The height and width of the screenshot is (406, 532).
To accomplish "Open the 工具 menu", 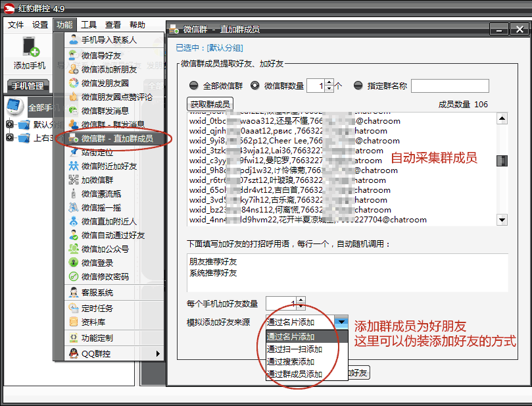I will pyautogui.click(x=89, y=25).
